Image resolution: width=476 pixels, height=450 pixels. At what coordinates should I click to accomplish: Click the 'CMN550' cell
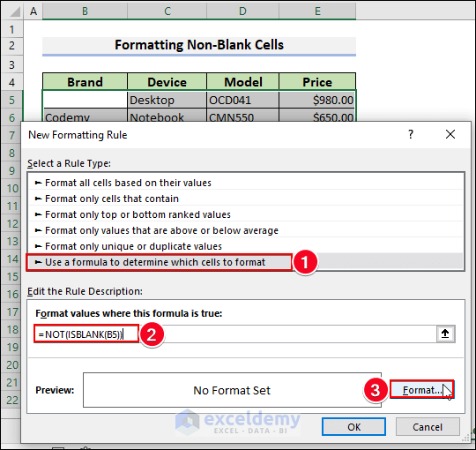coord(243,116)
